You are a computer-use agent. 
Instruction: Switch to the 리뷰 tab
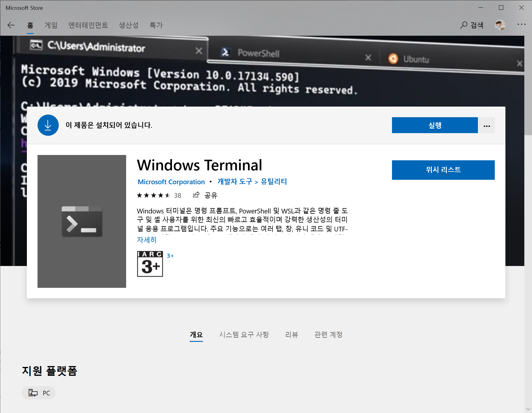coord(291,334)
